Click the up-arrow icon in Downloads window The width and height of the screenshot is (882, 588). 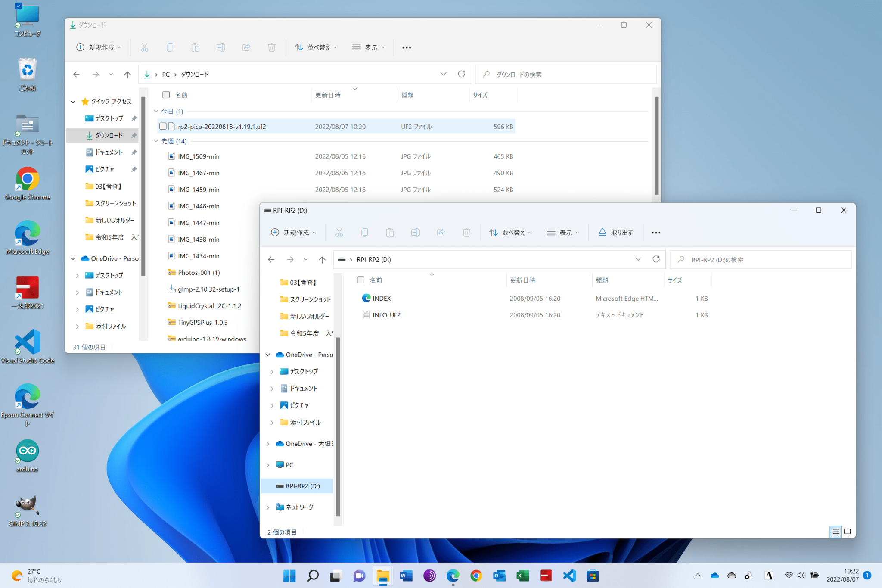[x=127, y=75]
